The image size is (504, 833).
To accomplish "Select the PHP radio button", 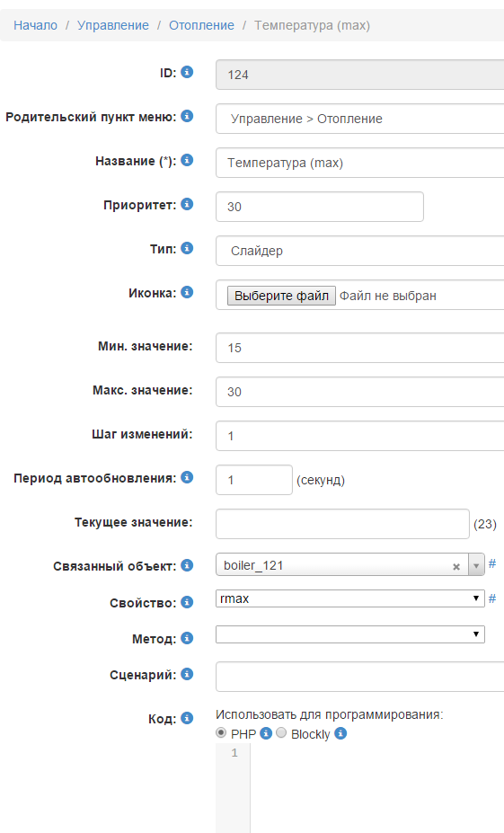I will tap(221, 733).
